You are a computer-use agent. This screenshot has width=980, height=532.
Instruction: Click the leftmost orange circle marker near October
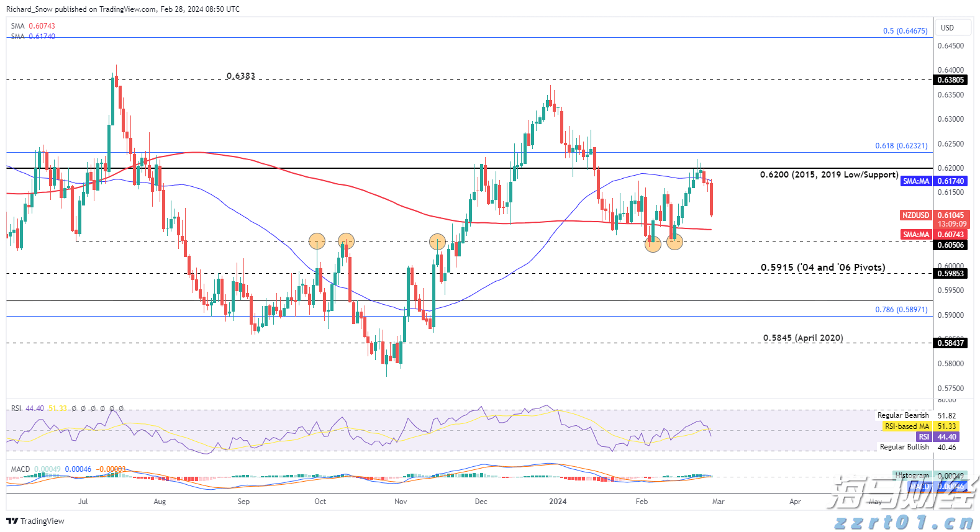317,241
